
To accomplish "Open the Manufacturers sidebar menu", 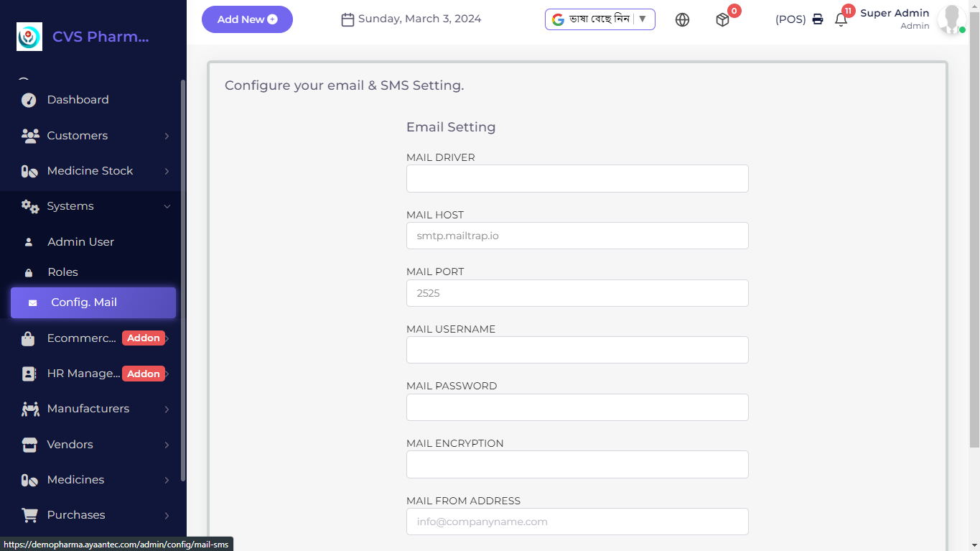I will (x=88, y=409).
